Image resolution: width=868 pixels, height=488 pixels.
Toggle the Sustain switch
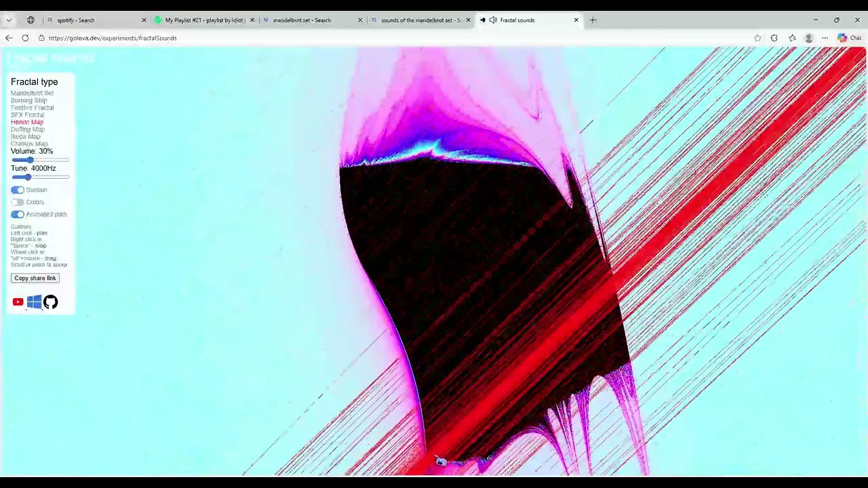pyautogui.click(x=18, y=190)
